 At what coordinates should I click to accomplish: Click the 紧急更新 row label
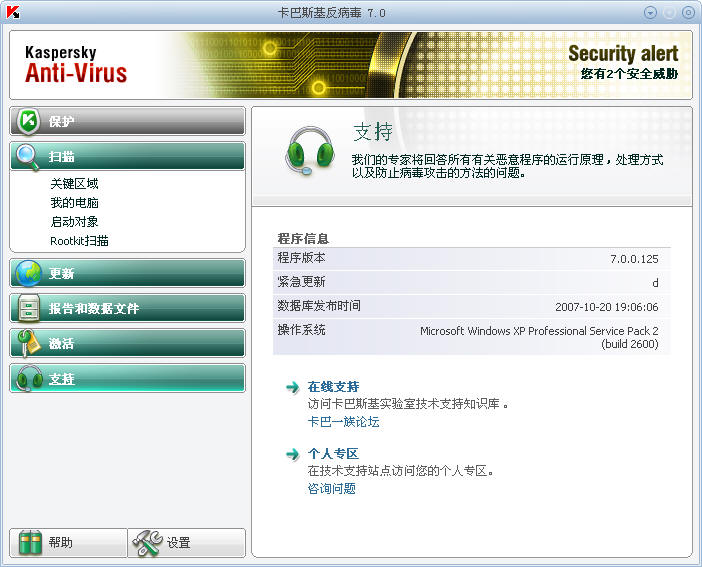pyautogui.click(x=301, y=282)
